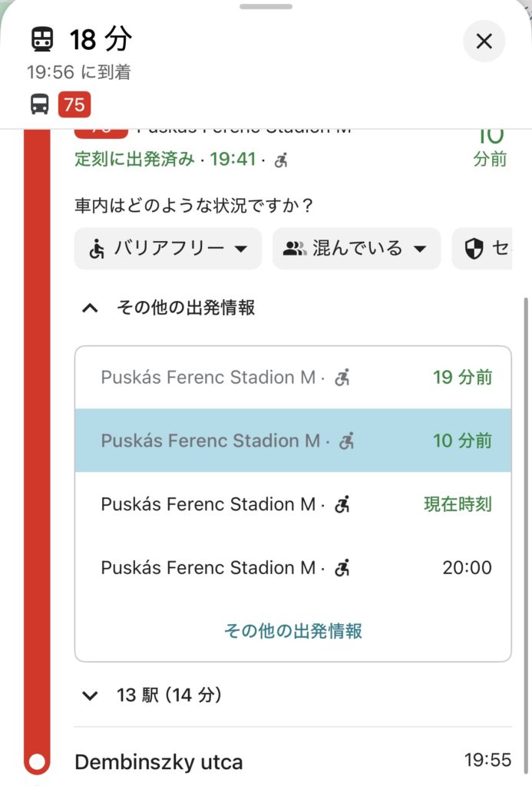
Task: Tap wheelchair icon beside 19:41 departure
Action: (x=282, y=160)
